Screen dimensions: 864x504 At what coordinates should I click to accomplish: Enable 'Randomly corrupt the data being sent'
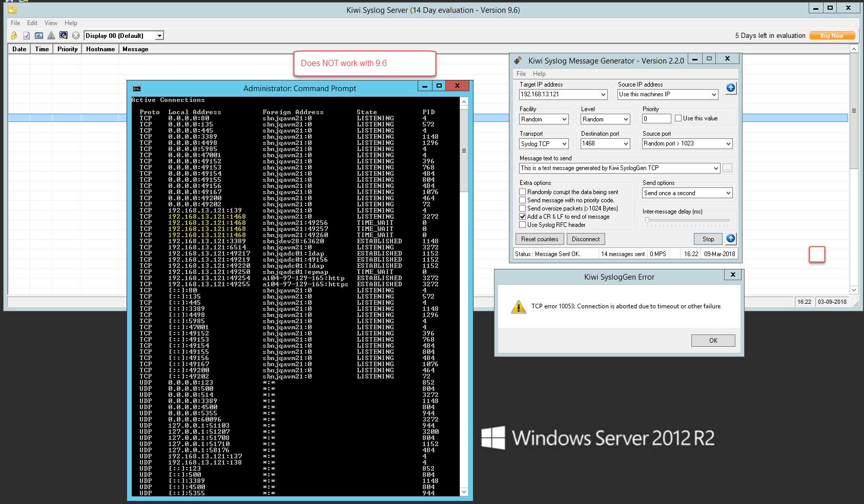tap(523, 192)
